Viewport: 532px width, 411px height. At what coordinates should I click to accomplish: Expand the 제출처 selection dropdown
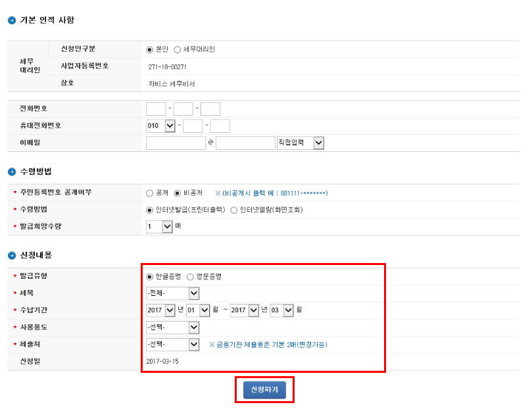(x=172, y=345)
